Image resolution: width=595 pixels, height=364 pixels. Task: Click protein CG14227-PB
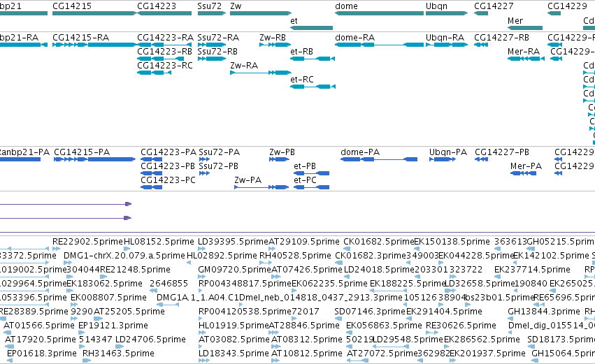482,159
